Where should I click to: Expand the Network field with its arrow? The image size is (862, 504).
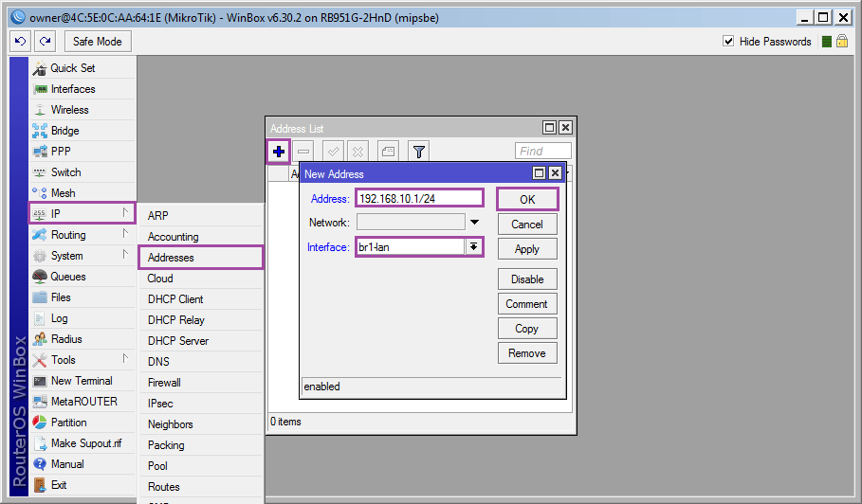point(474,223)
